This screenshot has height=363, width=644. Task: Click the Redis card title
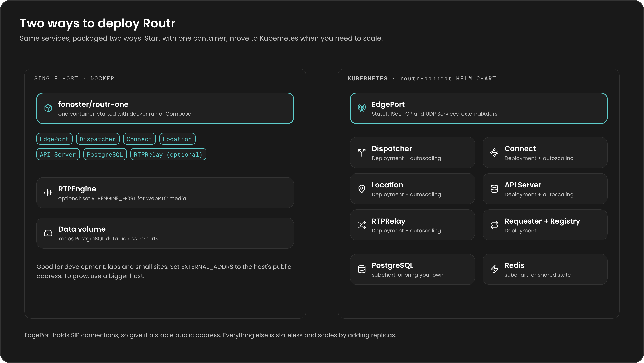(x=514, y=265)
